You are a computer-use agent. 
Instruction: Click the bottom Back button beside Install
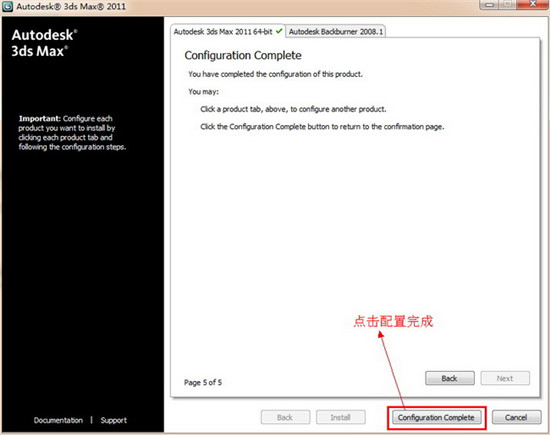tap(285, 417)
